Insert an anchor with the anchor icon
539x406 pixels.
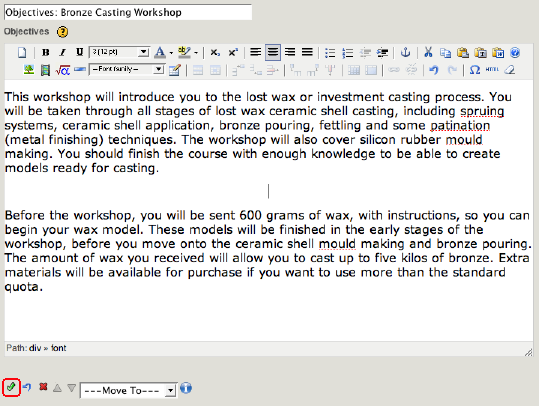406,53
